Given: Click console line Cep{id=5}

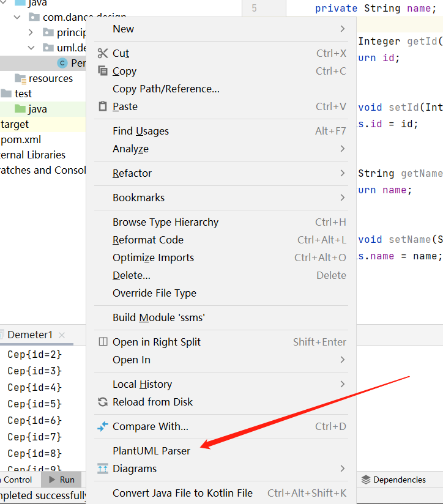Looking at the screenshot, I should (x=35, y=404).
